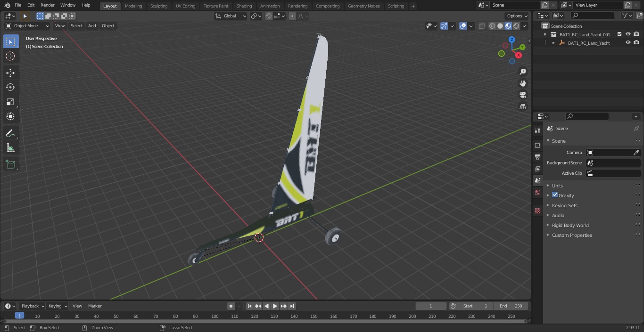Toggle show gizmos button
Viewport: 644px width, 332px height.
click(x=444, y=26)
